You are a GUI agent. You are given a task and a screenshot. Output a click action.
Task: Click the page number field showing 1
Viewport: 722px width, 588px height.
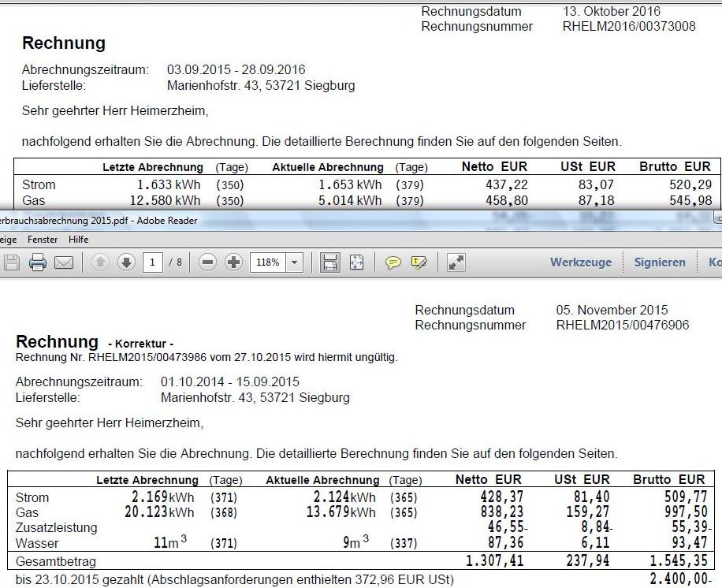click(152, 262)
